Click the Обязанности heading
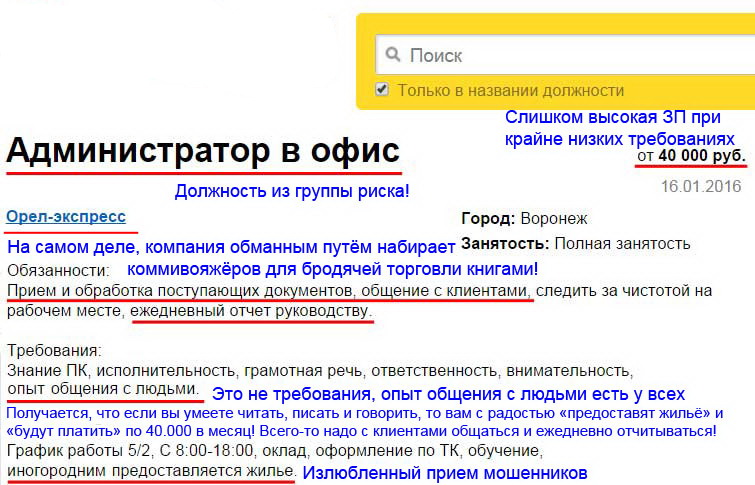This screenshot has height=485, width=755. click(x=56, y=270)
